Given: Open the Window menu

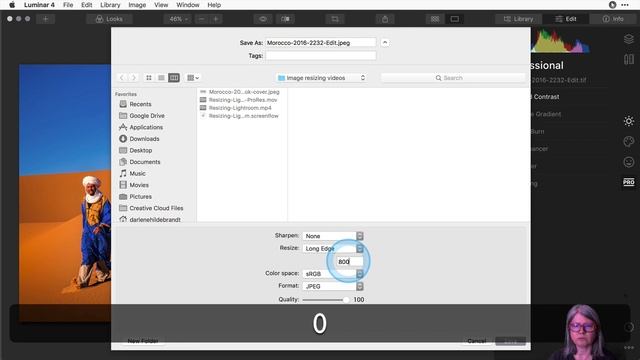Looking at the screenshot, I should 188,5.
